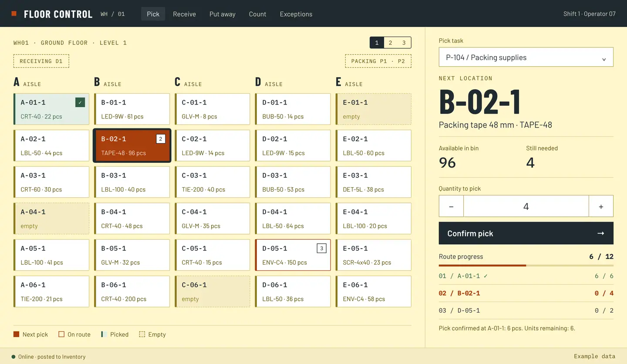Screen dimensions: 627x364
Task: Click the arrow icon on Confirm pick
Action: (x=601, y=233)
